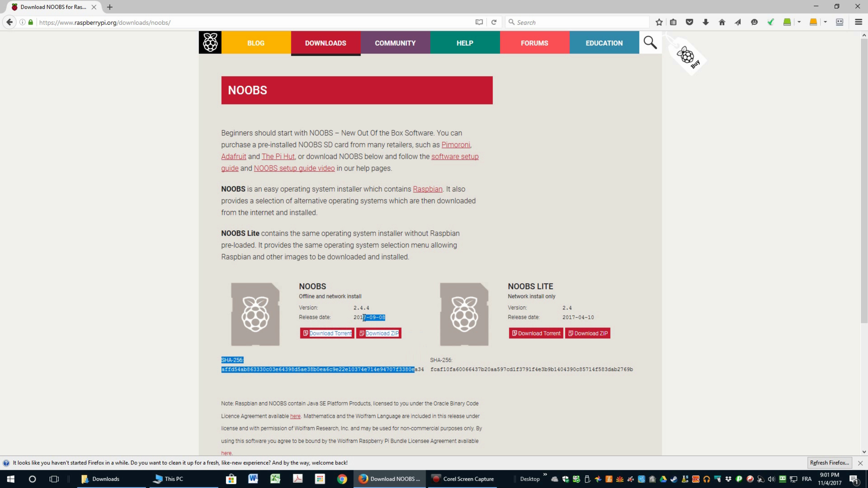Open the FORUMS navigation tab

(x=534, y=43)
